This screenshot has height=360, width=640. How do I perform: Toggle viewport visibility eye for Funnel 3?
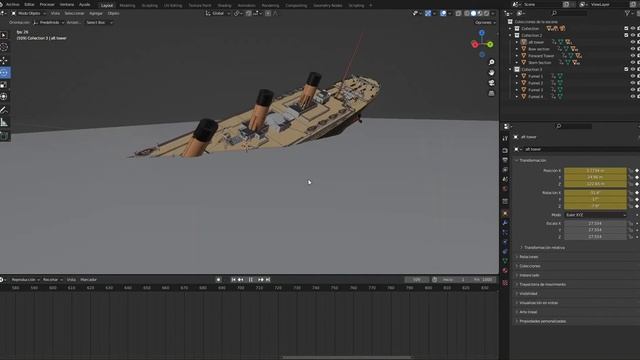point(633,90)
